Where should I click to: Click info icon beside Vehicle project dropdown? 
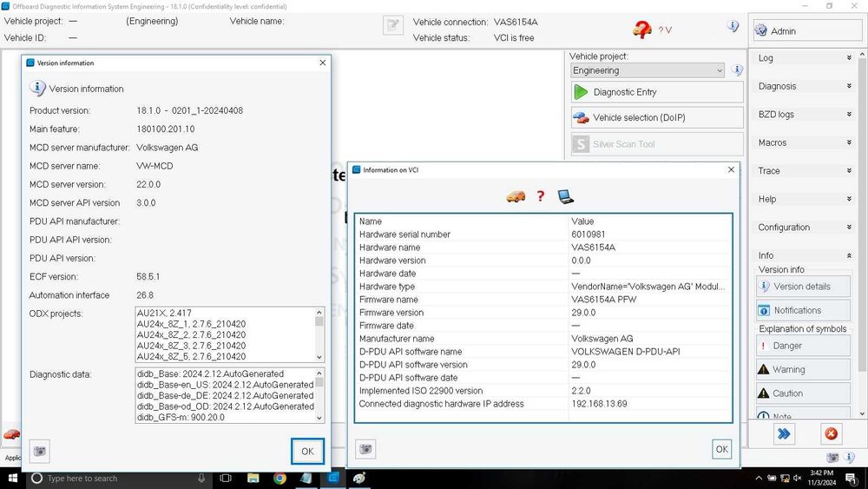point(737,69)
